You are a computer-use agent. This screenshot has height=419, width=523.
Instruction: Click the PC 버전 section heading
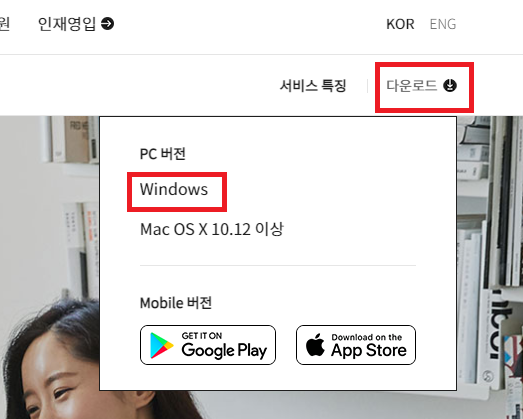tap(163, 154)
